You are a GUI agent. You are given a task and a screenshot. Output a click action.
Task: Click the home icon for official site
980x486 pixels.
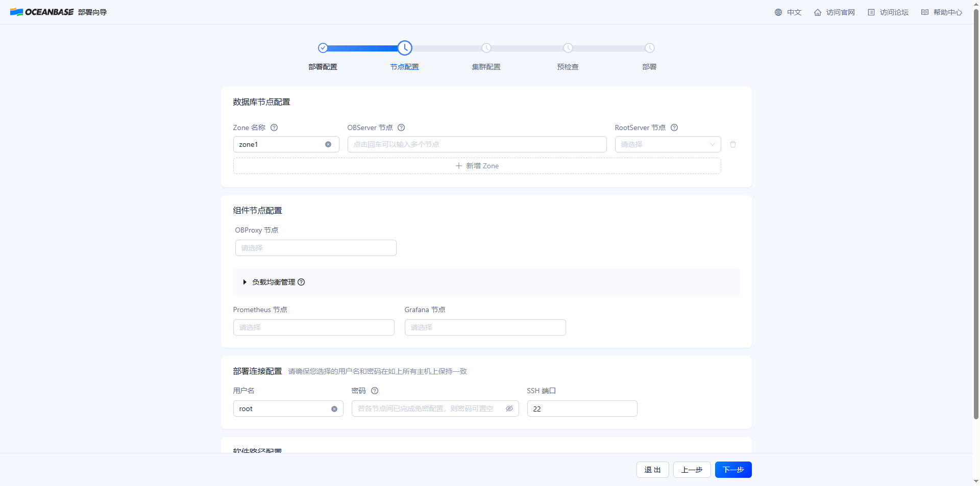click(x=818, y=12)
